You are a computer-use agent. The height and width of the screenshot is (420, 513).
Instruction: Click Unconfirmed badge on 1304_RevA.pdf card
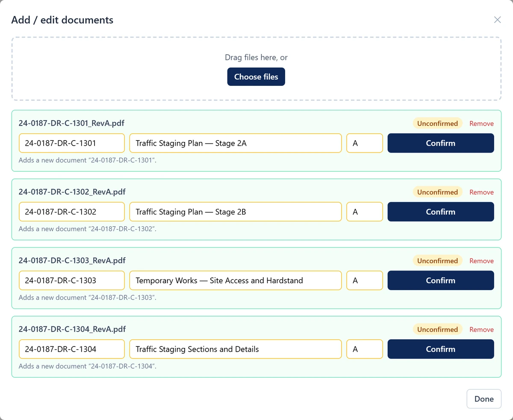coord(437,330)
